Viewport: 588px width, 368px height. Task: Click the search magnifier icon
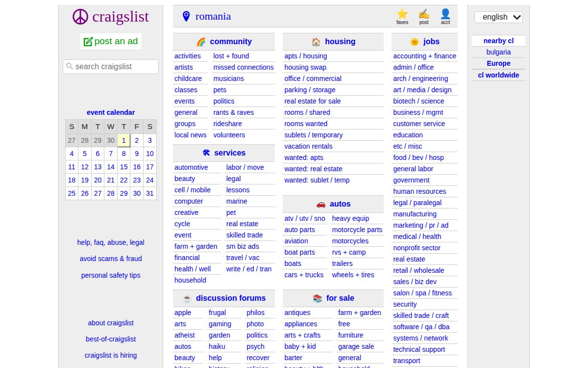click(x=70, y=66)
